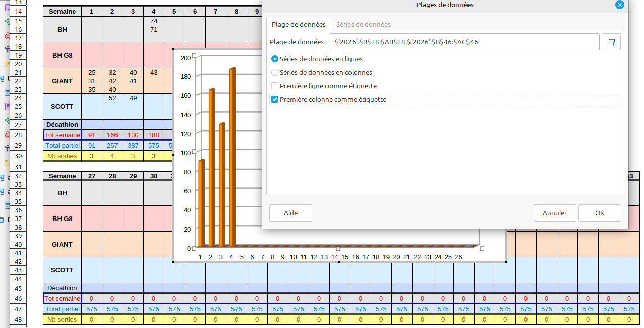
Task: Click the shrink range selector icon
Action: click(x=611, y=42)
